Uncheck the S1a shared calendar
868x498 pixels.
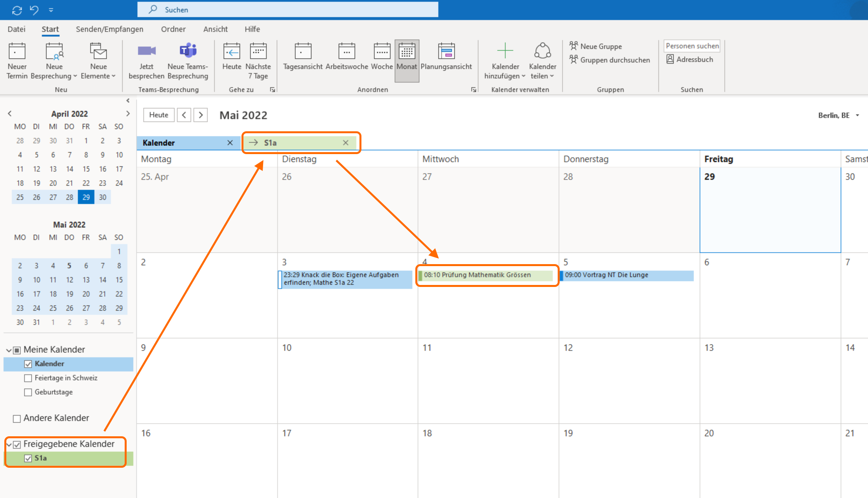pyautogui.click(x=28, y=458)
